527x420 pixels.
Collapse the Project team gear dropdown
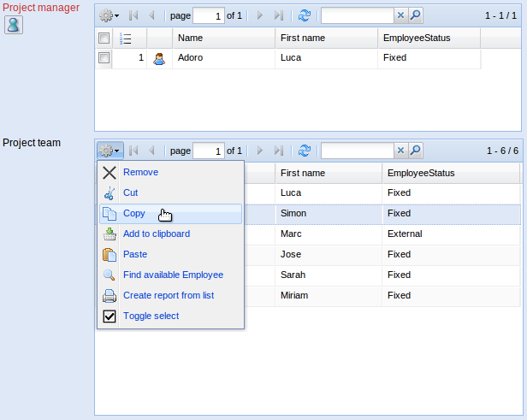click(x=110, y=151)
